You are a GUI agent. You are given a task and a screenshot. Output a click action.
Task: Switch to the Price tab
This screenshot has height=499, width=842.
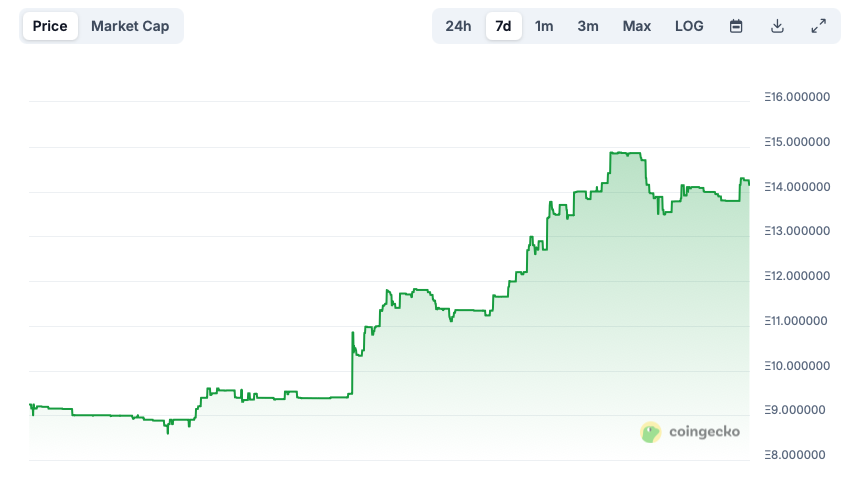tap(50, 26)
